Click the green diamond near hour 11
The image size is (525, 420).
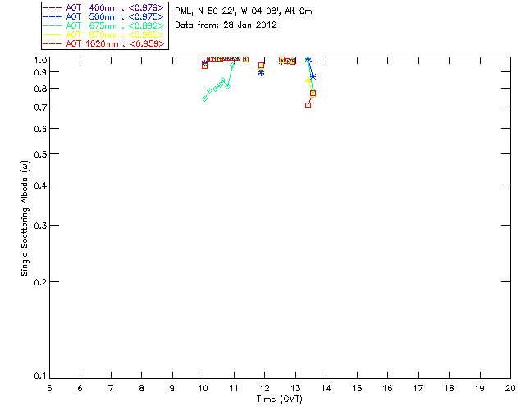tap(233, 65)
